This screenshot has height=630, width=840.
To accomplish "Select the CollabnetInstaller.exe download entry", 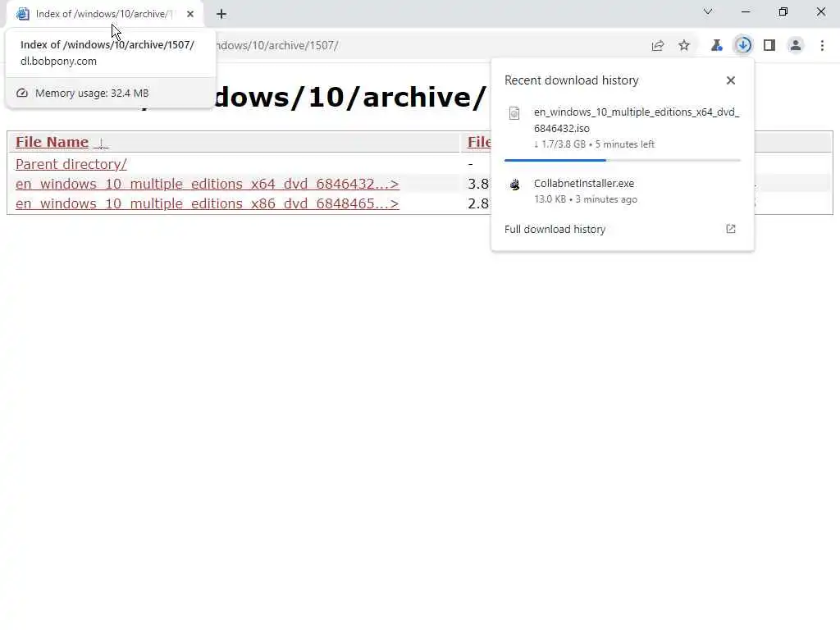I will click(x=622, y=190).
